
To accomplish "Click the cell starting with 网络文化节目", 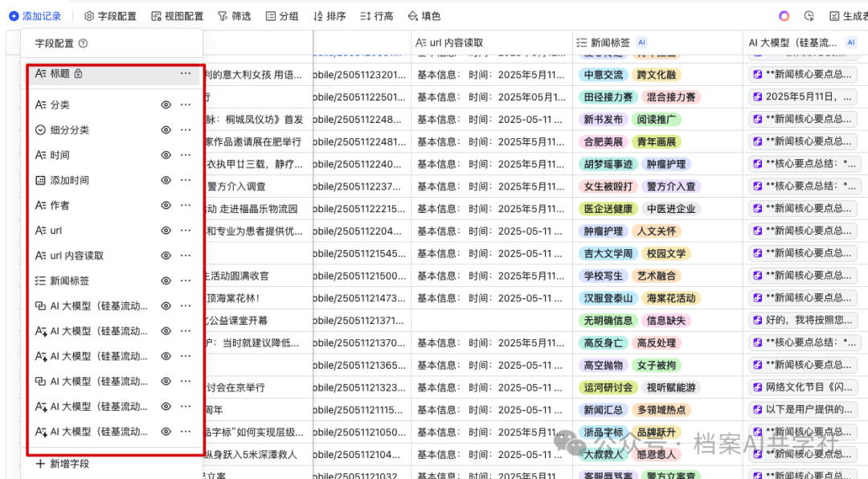I will [x=803, y=387].
